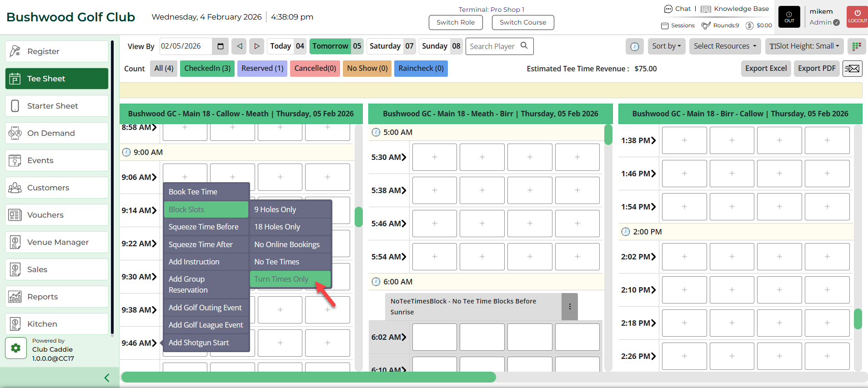Open the Sort by dropdown

[x=666, y=46]
